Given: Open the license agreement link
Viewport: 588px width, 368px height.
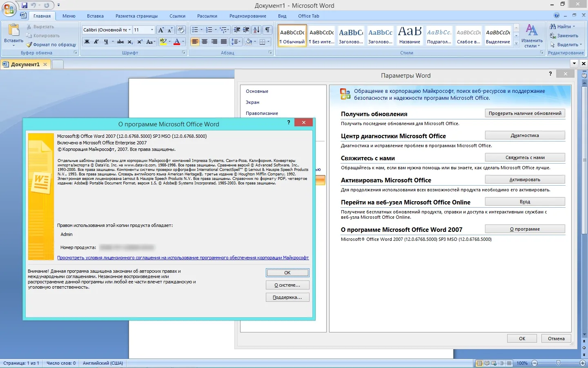Looking at the screenshot, I should point(183,258).
